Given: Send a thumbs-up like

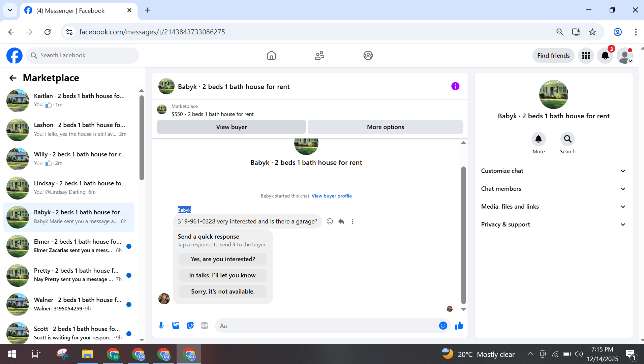Looking at the screenshot, I should coord(459,326).
